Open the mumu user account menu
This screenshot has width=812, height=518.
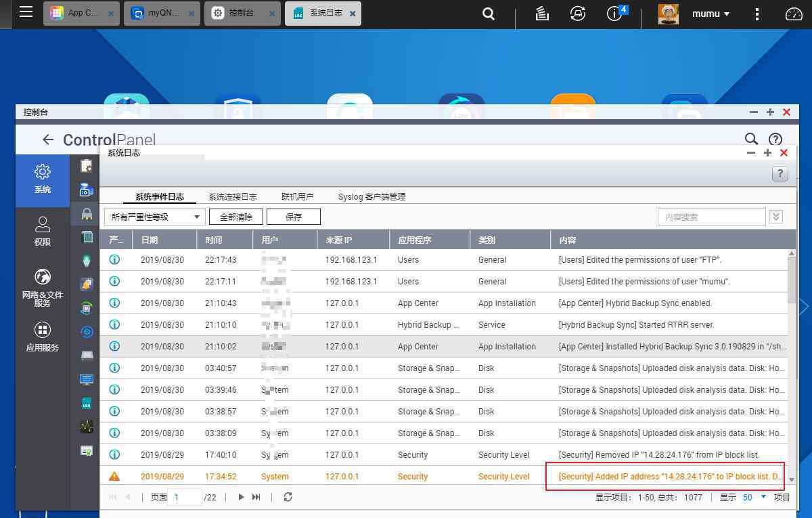710,14
